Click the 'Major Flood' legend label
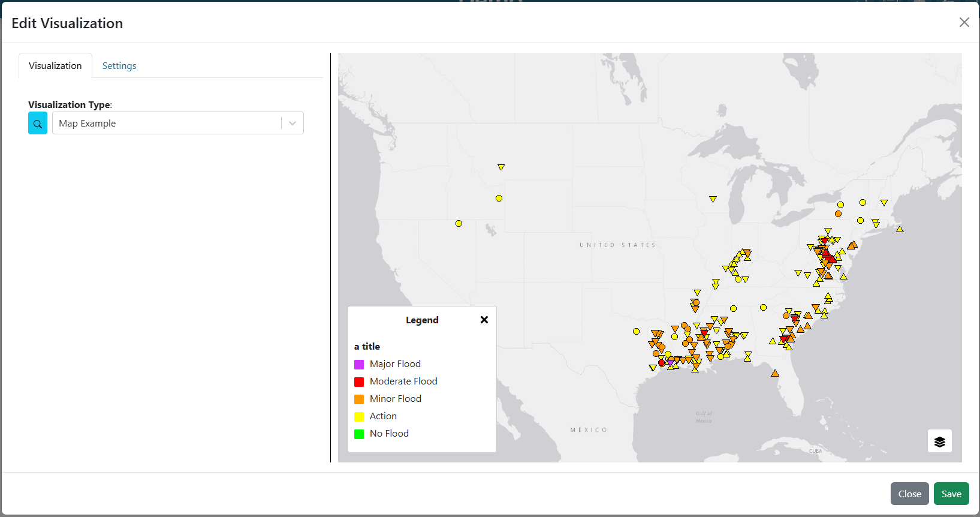The height and width of the screenshot is (517, 980). pos(395,364)
